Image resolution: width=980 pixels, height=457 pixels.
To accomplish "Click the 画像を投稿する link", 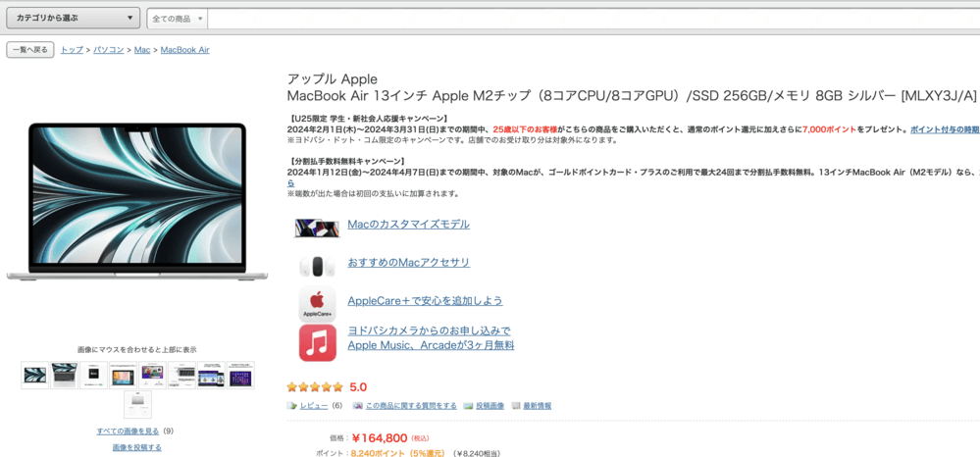I will pyautogui.click(x=137, y=447).
